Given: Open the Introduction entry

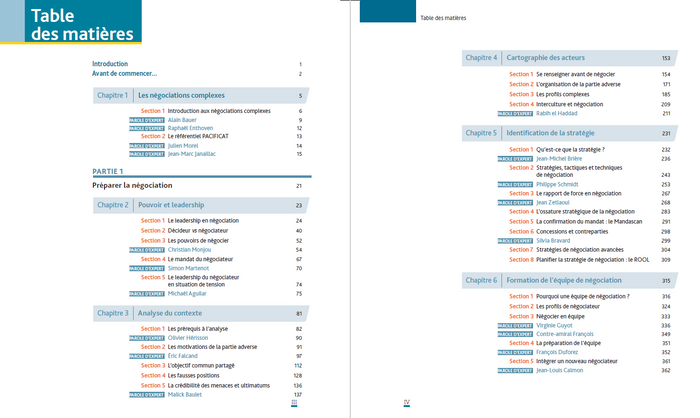Looking at the screenshot, I should click(x=109, y=64).
